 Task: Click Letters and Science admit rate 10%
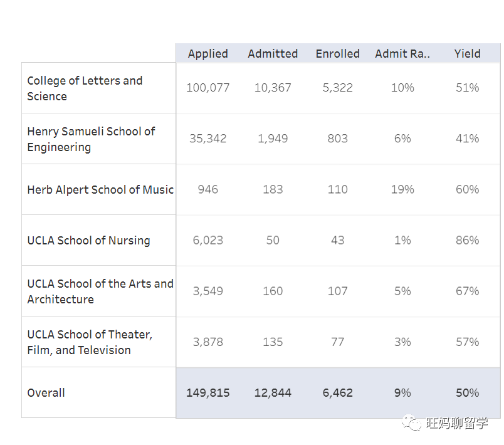(402, 88)
